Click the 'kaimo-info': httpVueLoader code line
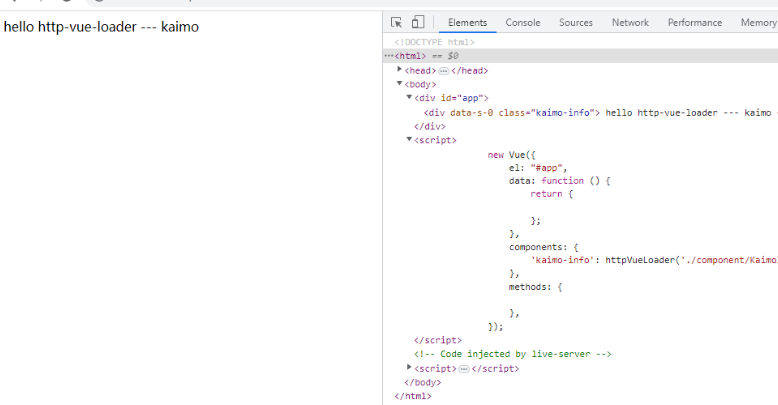The image size is (778, 405). tap(653, 260)
